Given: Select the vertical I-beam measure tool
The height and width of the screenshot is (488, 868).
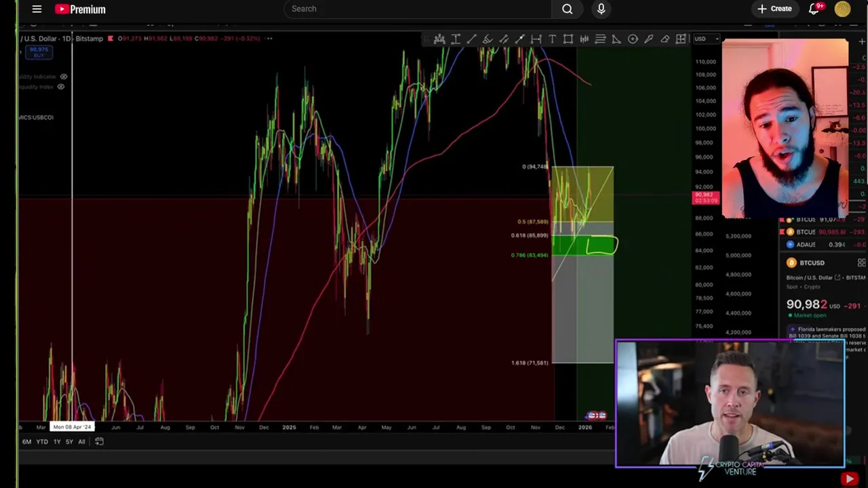Looking at the screenshot, I should (456, 39).
